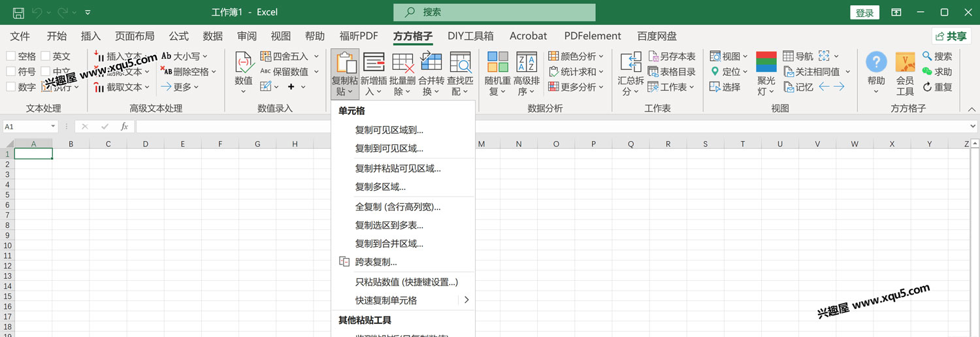The image size is (980, 337).
Task: Expand the formula bar arrow
Action: [x=973, y=127]
